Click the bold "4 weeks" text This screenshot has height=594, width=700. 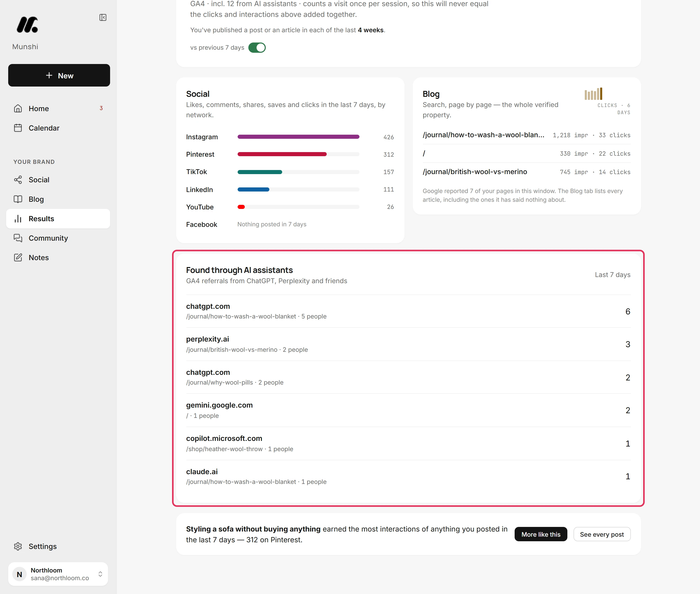371,30
